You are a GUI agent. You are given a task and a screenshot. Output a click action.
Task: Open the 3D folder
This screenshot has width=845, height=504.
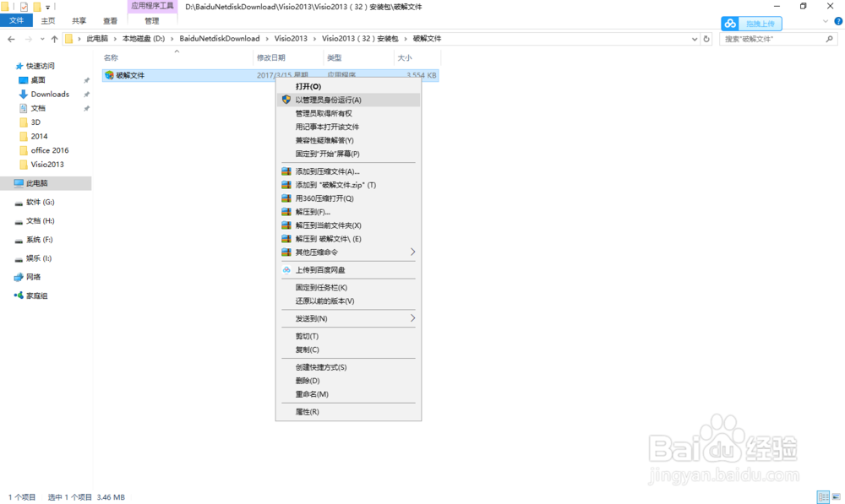click(x=35, y=122)
